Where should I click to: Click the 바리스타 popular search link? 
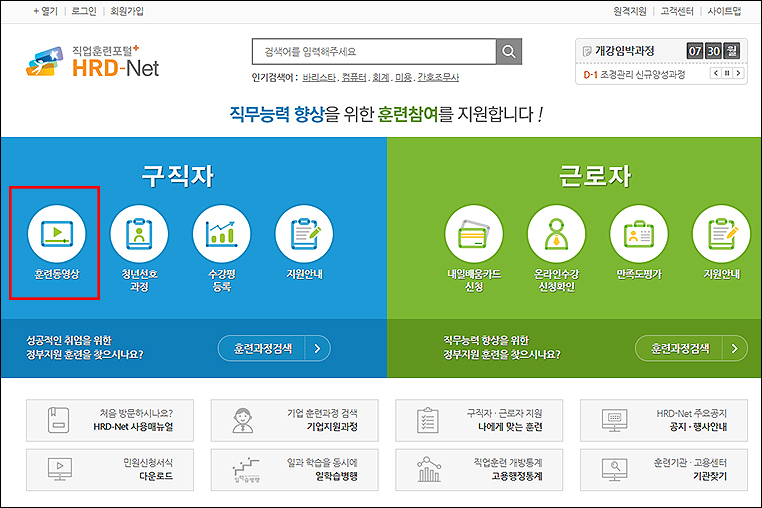[x=318, y=77]
